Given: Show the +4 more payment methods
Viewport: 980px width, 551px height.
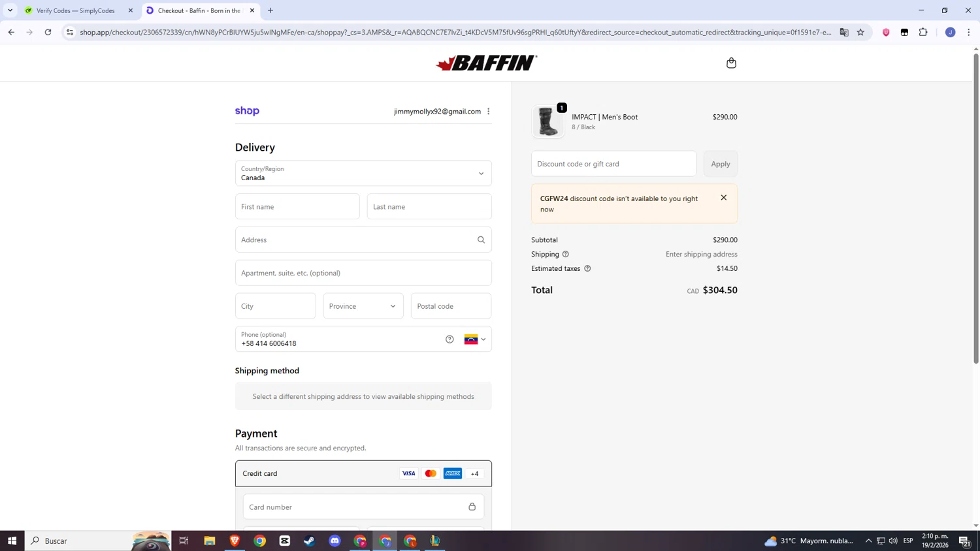Looking at the screenshot, I should coord(474,473).
